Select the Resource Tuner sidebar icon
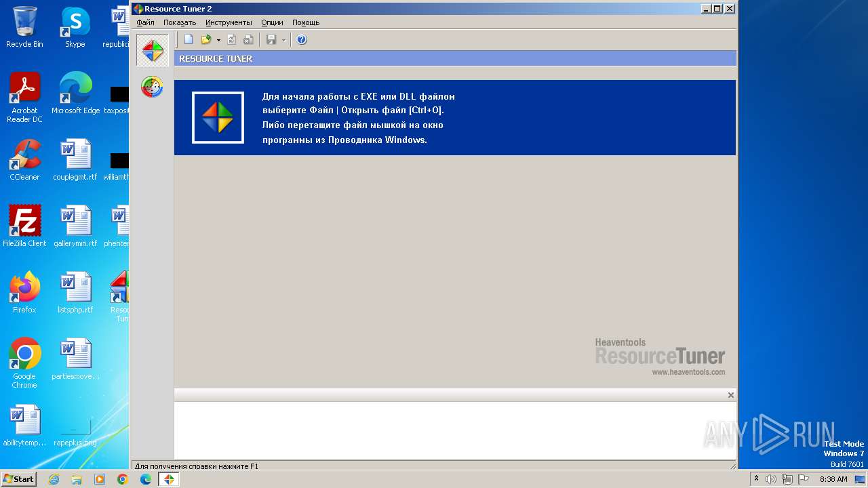Image resolution: width=868 pixels, height=488 pixels. coord(153,50)
